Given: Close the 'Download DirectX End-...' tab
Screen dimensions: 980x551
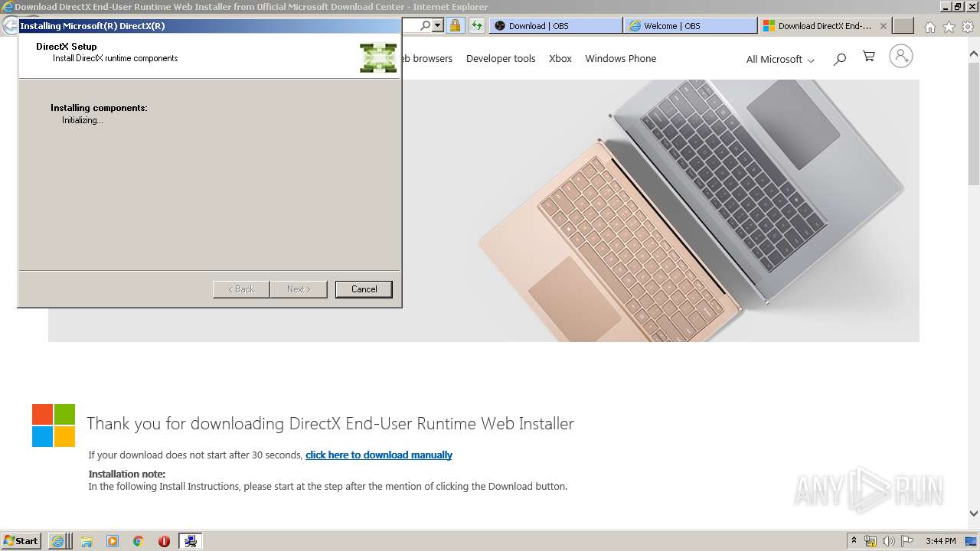Looking at the screenshot, I should (883, 26).
